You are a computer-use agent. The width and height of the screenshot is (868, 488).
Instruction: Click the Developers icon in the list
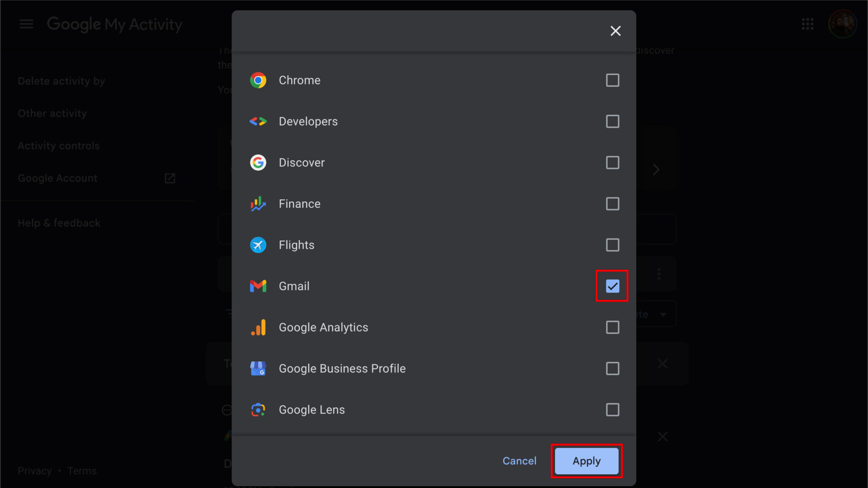pos(258,121)
